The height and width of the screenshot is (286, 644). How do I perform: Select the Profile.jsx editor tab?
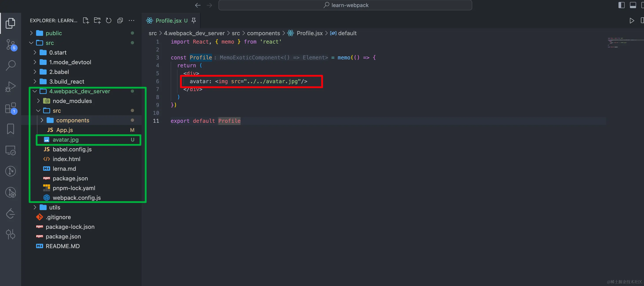pyautogui.click(x=168, y=20)
